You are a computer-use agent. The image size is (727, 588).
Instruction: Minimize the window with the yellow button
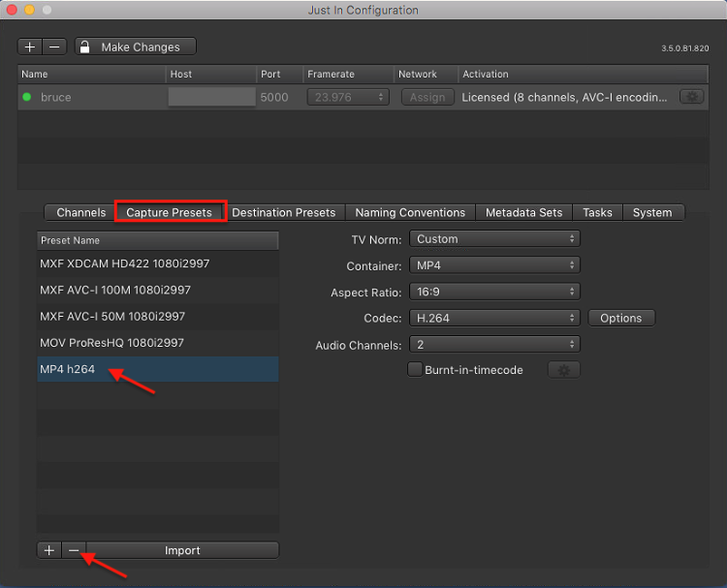tap(30, 10)
